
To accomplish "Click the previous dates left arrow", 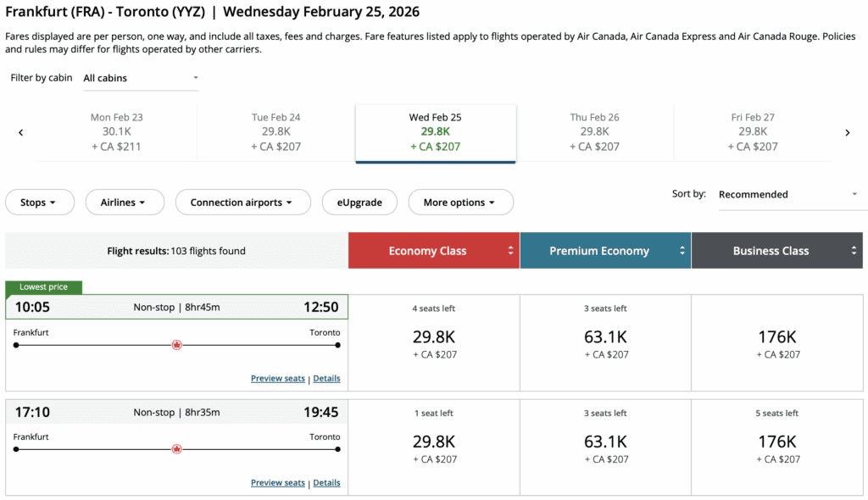I will pyautogui.click(x=21, y=132).
